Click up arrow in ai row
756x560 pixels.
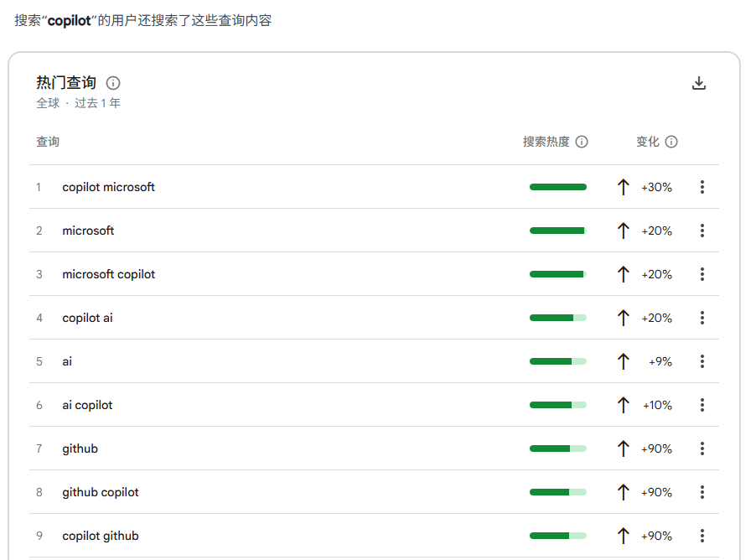click(623, 361)
